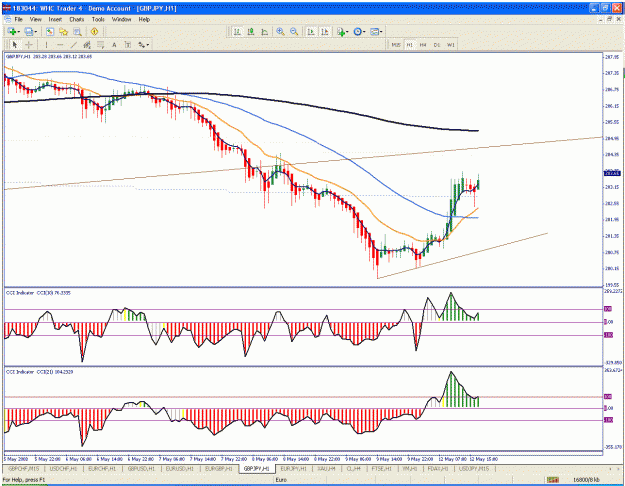Switch to the USDCHF,H1 chart tab
Image resolution: width=625 pixels, height=486 pixels.
[x=63, y=468]
